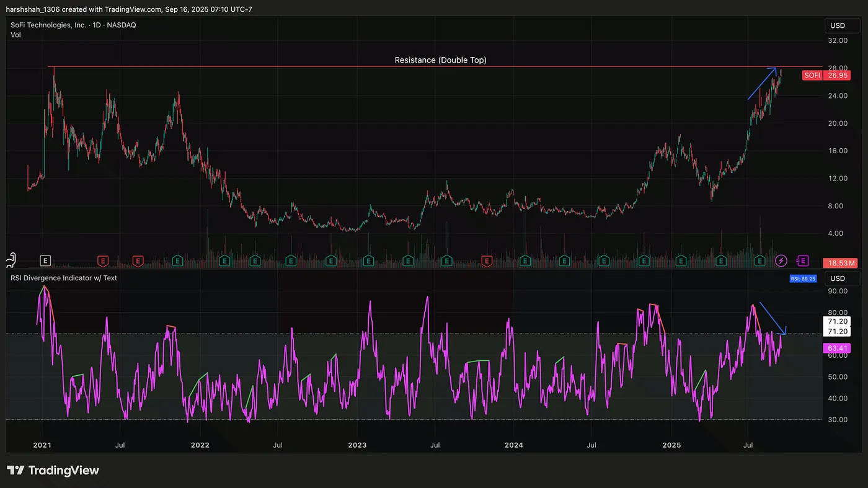Click 50.00 on the RSI axis
Viewport: 868px width, 488px height.
pyautogui.click(x=838, y=377)
